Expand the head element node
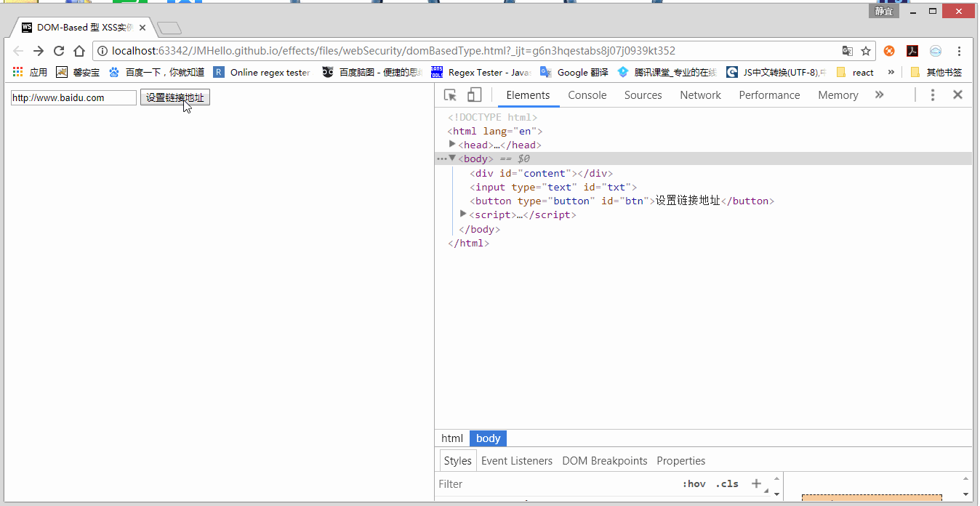Screen dimensions: 980x506 (453, 145)
